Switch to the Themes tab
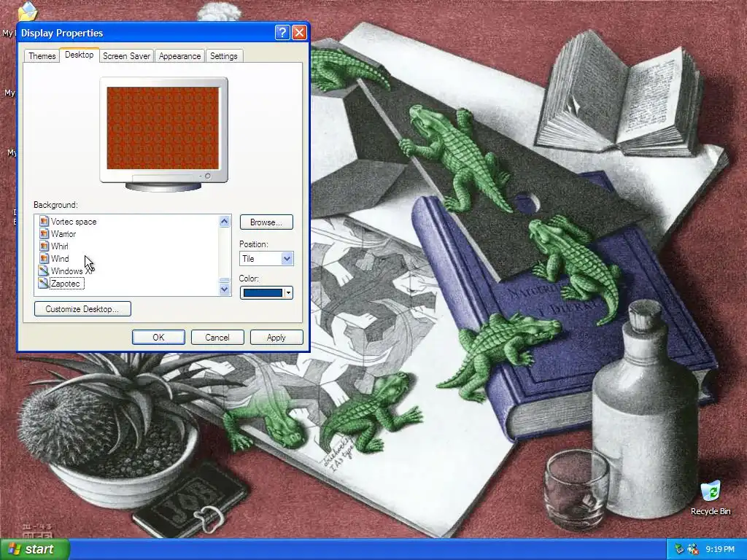The image size is (747, 560). coord(42,55)
